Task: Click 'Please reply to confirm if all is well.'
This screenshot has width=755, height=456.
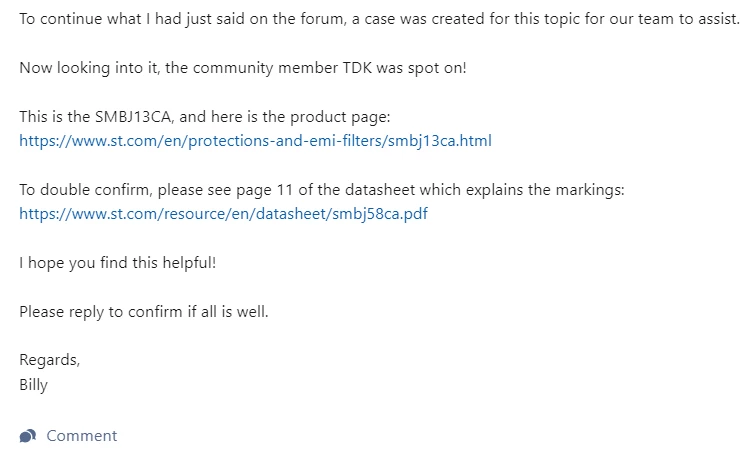Action: [x=143, y=312]
